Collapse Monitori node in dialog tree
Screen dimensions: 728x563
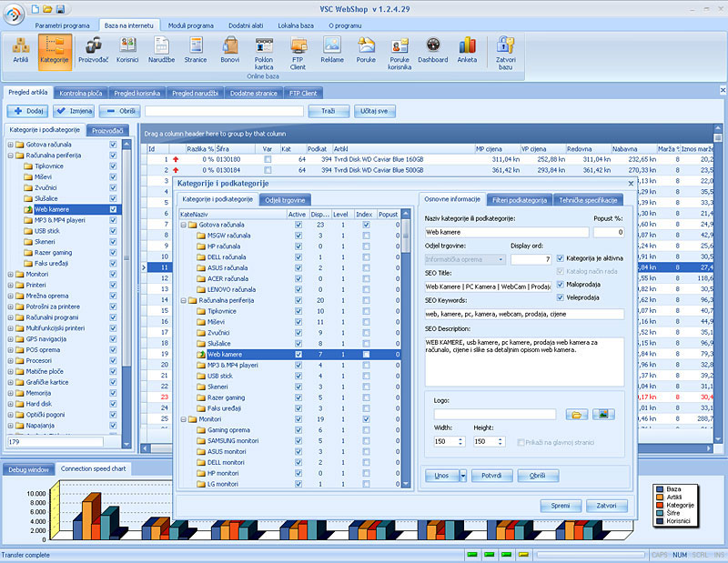click(184, 419)
